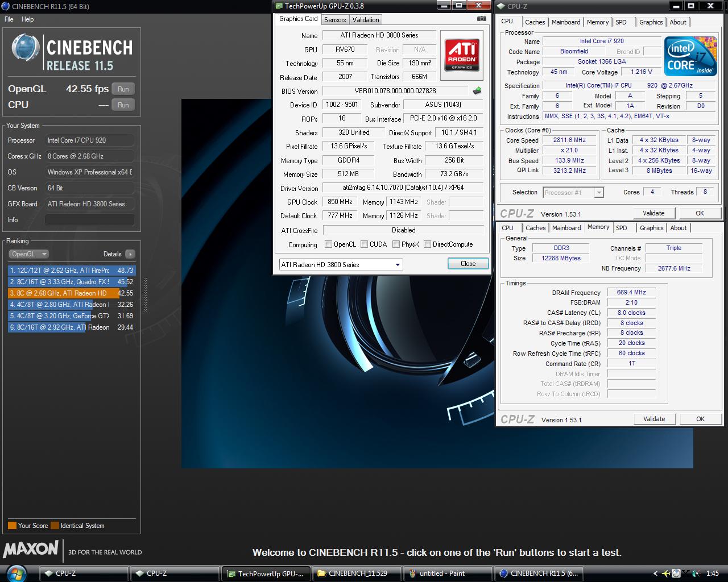
Task: Click the ATI CrossFire Disabled field
Action: pyautogui.click(x=403, y=230)
